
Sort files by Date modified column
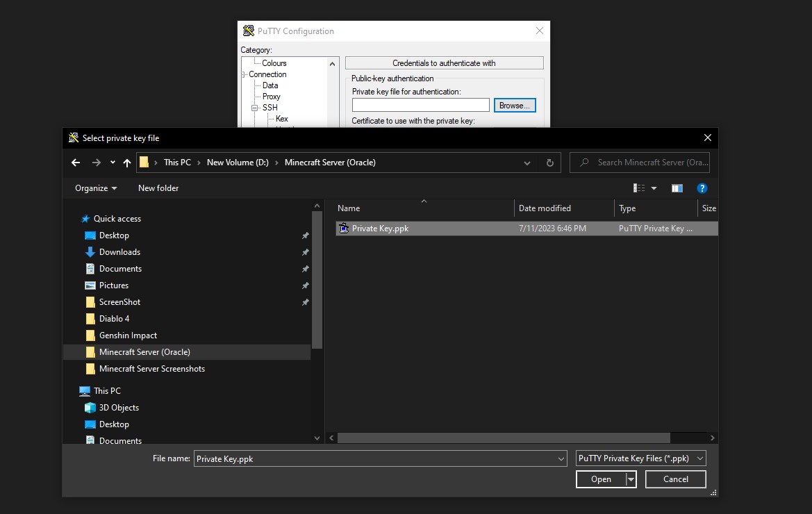[545, 208]
